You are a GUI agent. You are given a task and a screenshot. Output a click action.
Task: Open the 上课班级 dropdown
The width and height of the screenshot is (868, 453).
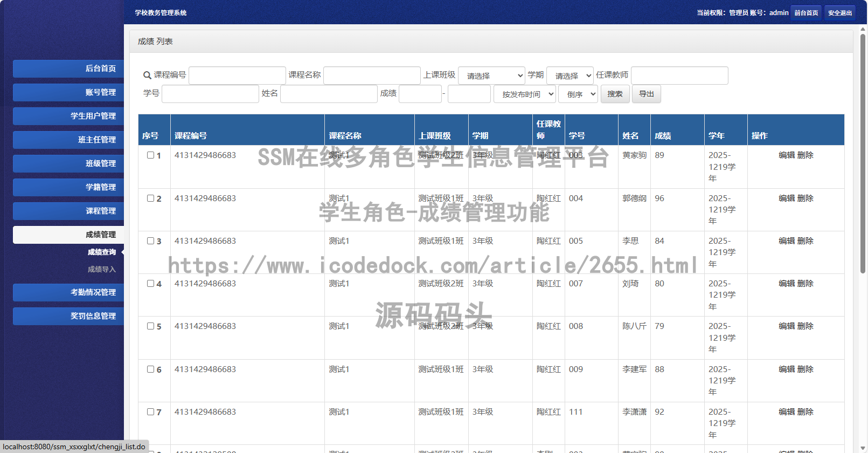coord(491,75)
